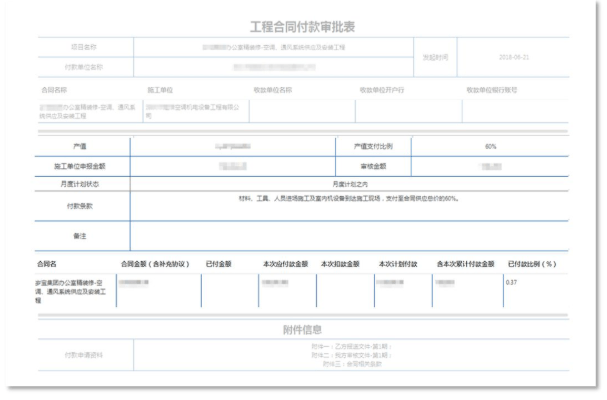Click the 附件信息 section heading
The image size is (607, 400).
coord(302,330)
